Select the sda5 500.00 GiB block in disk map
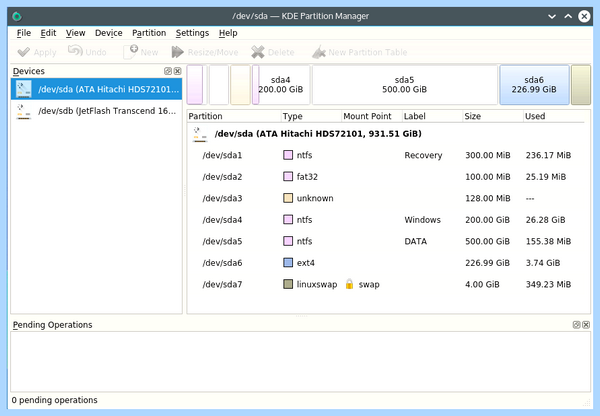The image size is (600, 416). [x=404, y=85]
